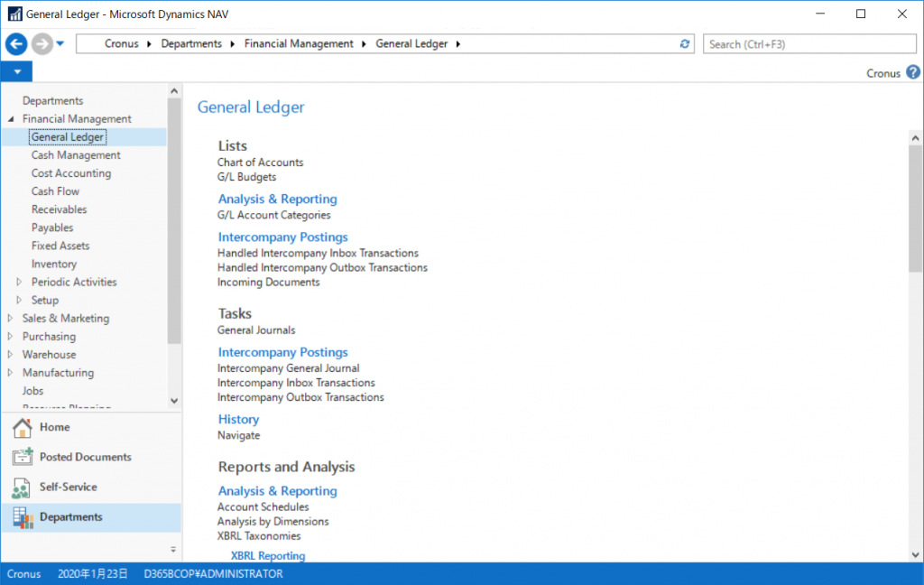Open the Cronus breadcrumb dropdown arrow
The height and width of the screenshot is (585, 924).
pos(149,44)
